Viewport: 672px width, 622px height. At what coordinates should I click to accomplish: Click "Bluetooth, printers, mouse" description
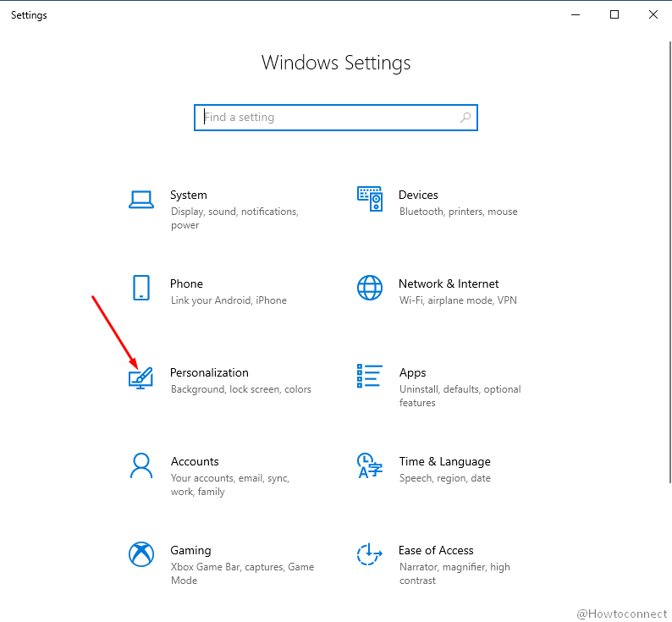click(x=458, y=212)
